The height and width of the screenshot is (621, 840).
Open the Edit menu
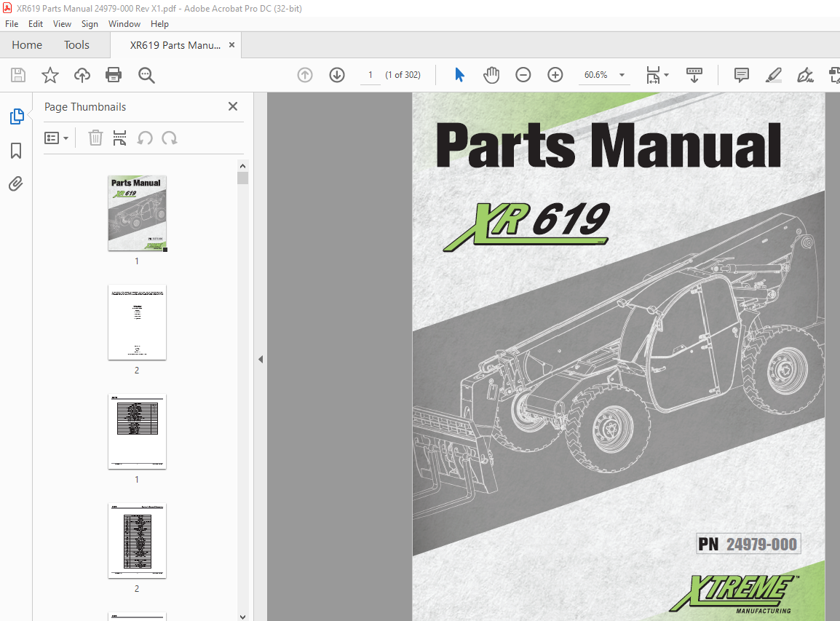(x=36, y=24)
